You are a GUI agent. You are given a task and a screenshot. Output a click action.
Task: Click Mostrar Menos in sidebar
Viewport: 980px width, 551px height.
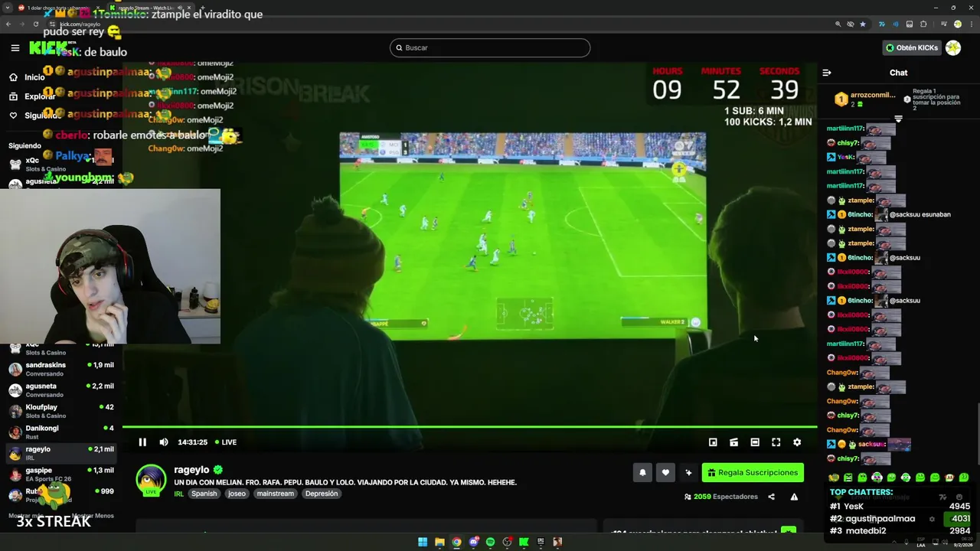[93, 516]
